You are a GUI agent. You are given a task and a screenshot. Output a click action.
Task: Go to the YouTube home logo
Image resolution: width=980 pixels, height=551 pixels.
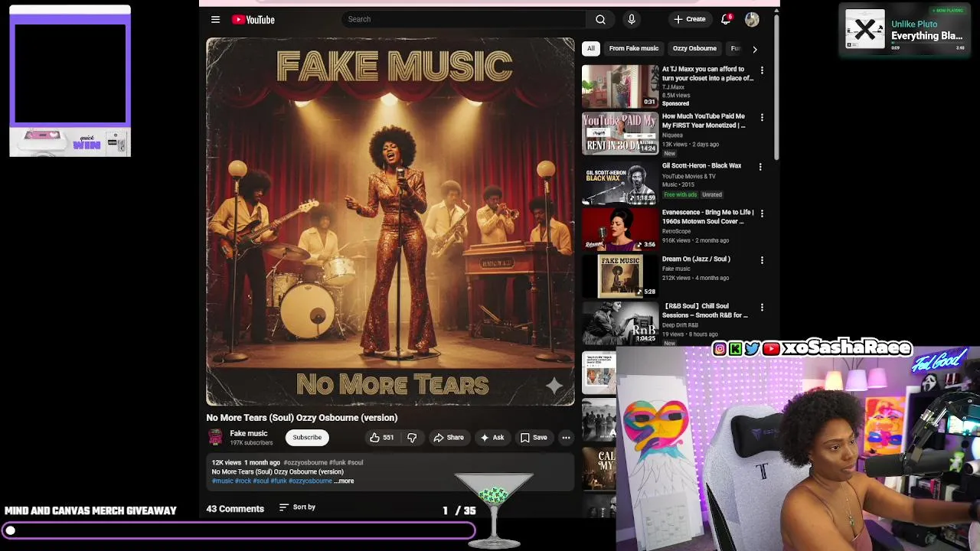(253, 19)
